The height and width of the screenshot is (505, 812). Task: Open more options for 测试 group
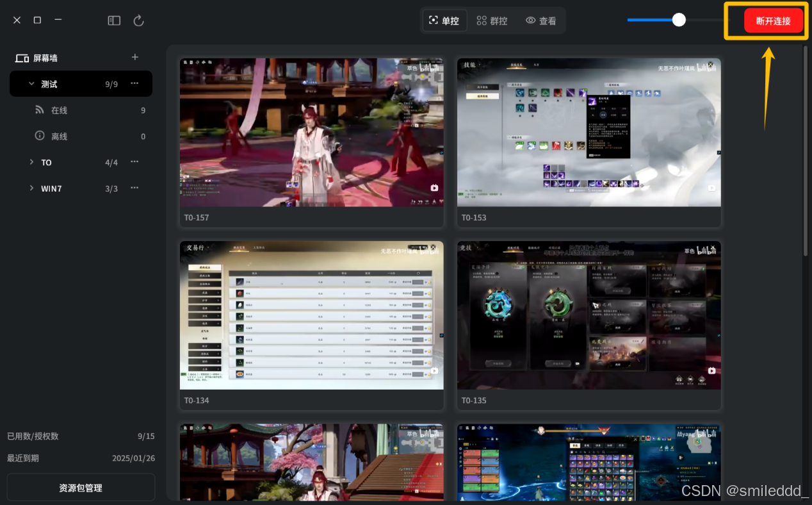click(134, 83)
